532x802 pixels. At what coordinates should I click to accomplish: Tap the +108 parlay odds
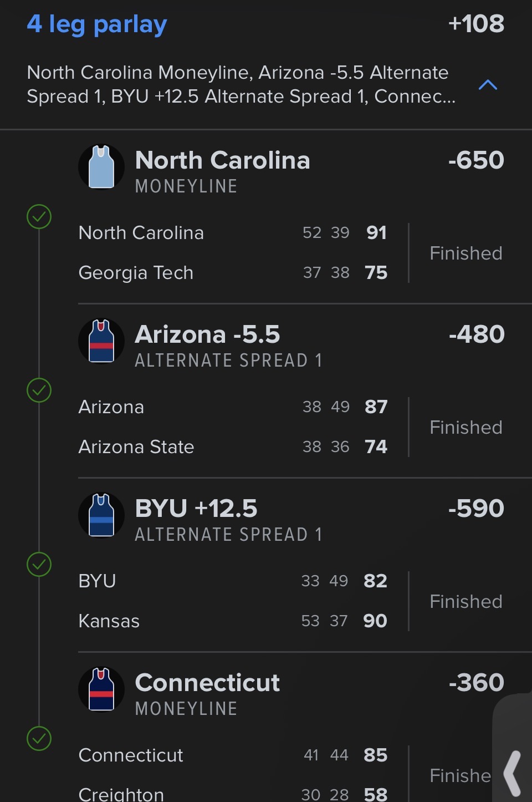coord(476,24)
